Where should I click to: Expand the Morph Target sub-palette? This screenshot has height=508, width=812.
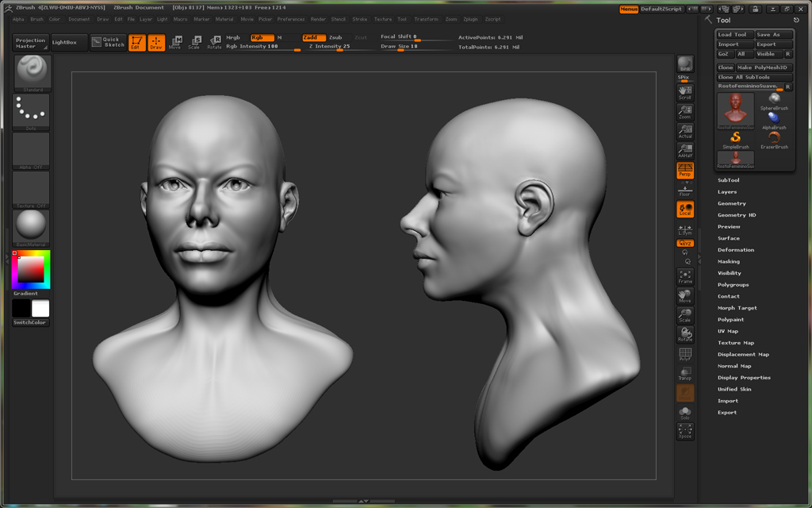(x=737, y=308)
